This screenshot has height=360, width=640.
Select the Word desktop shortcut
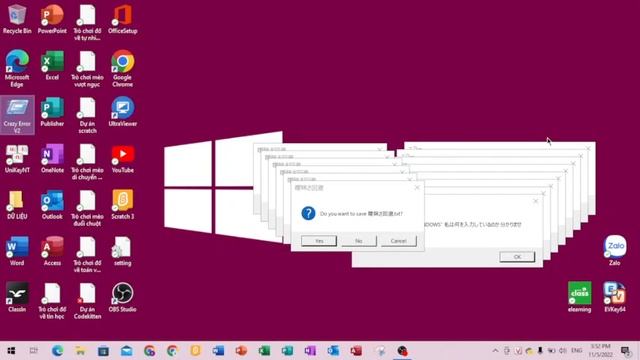[x=17, y=251]
